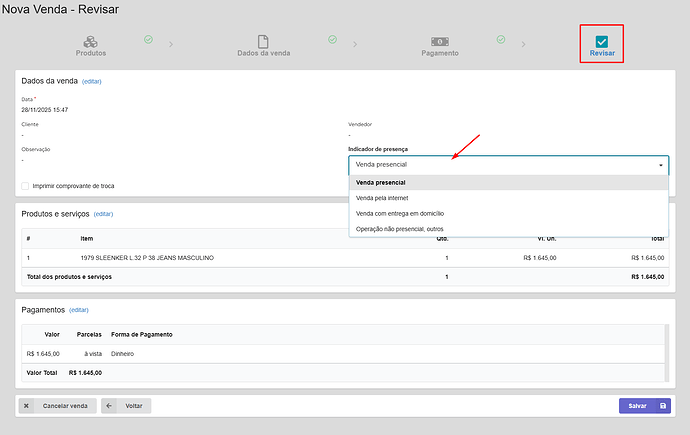Click the green check next to Produtos
Viewport: 690px width, 435px height.
[x=148, y=39]
